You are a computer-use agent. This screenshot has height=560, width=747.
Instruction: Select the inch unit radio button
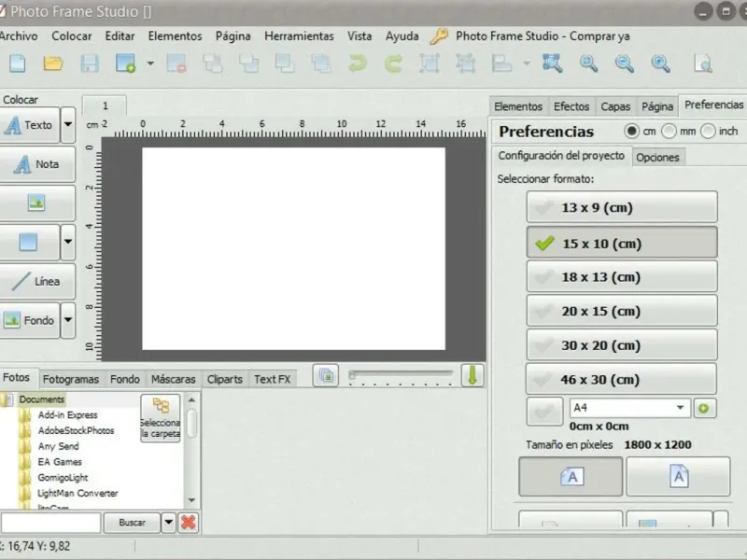pyautogui.click(x=708, y=132)
